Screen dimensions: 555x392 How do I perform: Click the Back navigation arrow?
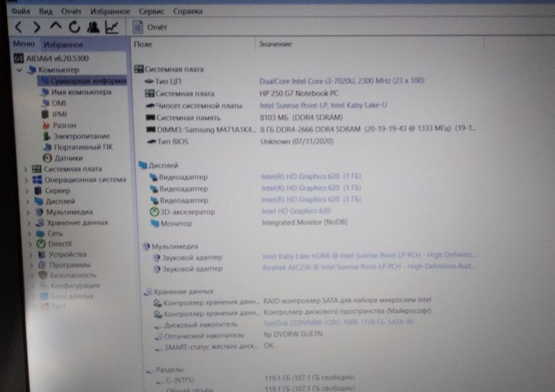19,27
